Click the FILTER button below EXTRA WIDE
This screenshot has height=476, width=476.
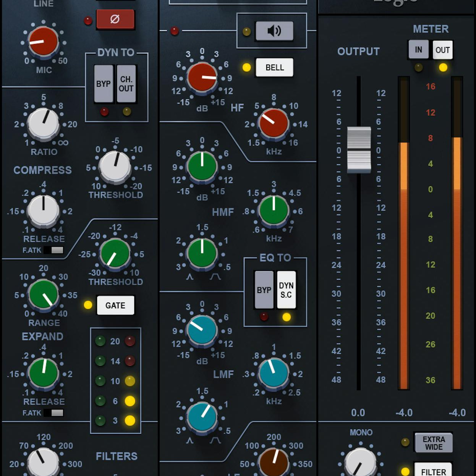point(433,471)
